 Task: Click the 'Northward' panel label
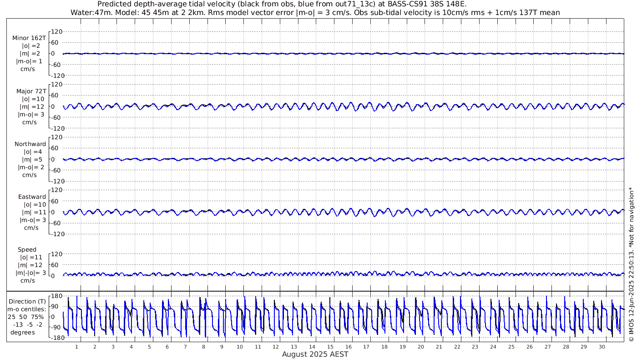[x=30, y=144]
